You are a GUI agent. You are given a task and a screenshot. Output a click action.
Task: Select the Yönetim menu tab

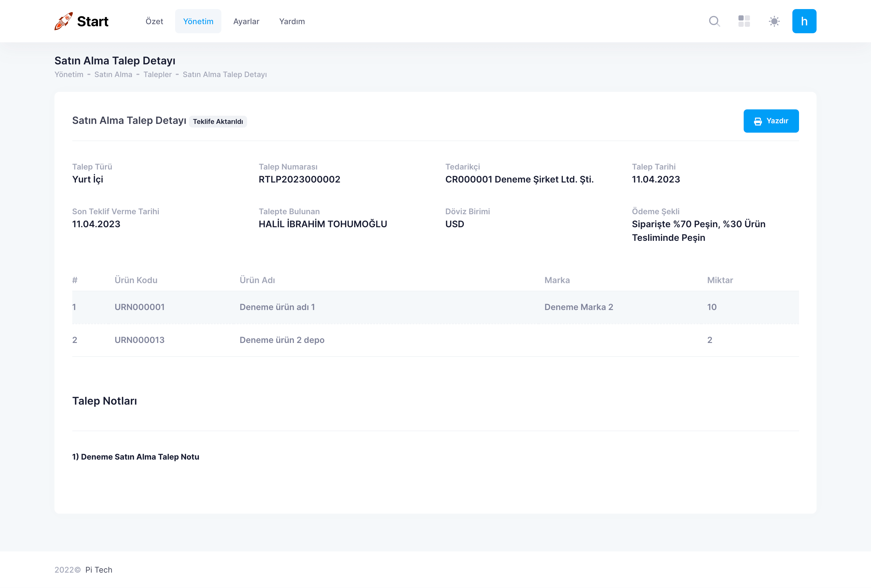(198, 21)
